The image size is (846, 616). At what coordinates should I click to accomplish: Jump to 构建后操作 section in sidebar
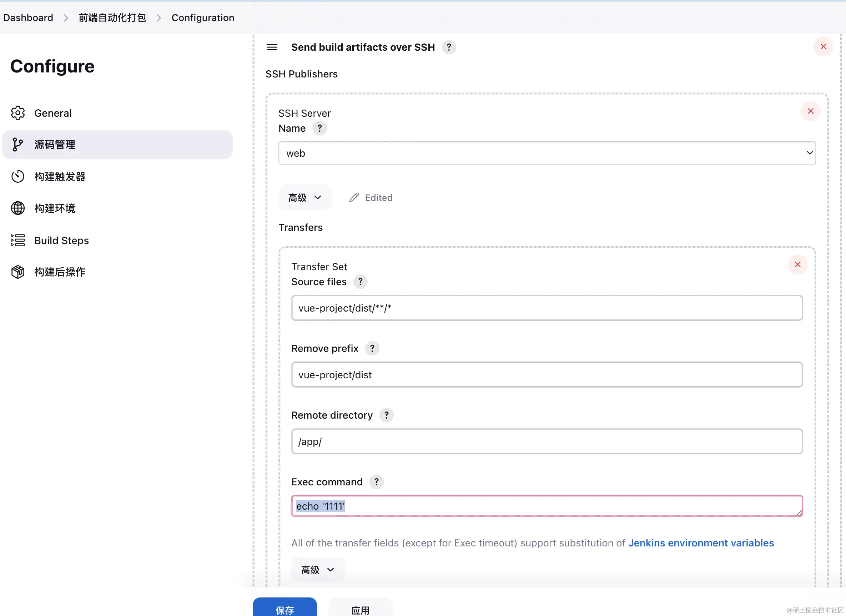(x=60, y=272)
